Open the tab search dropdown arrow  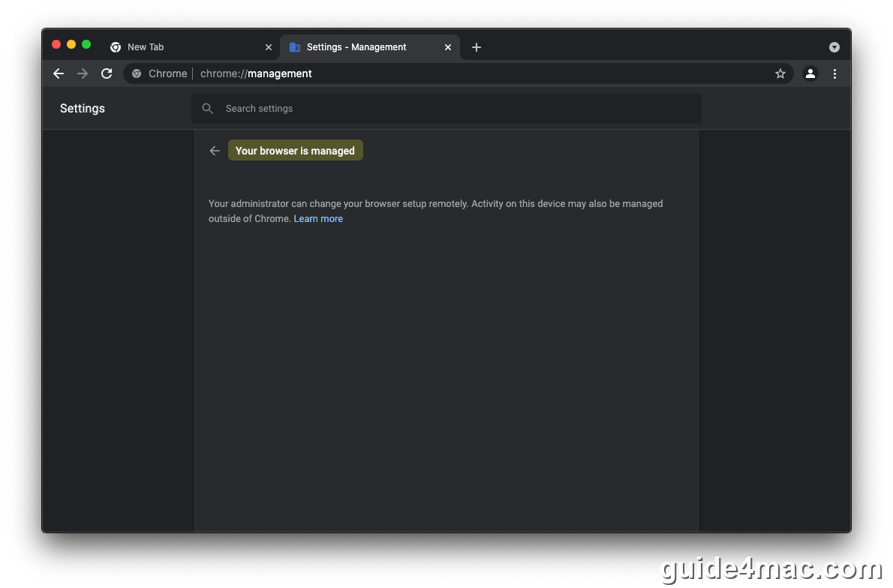pyautogui.click(x=834, y=47)
